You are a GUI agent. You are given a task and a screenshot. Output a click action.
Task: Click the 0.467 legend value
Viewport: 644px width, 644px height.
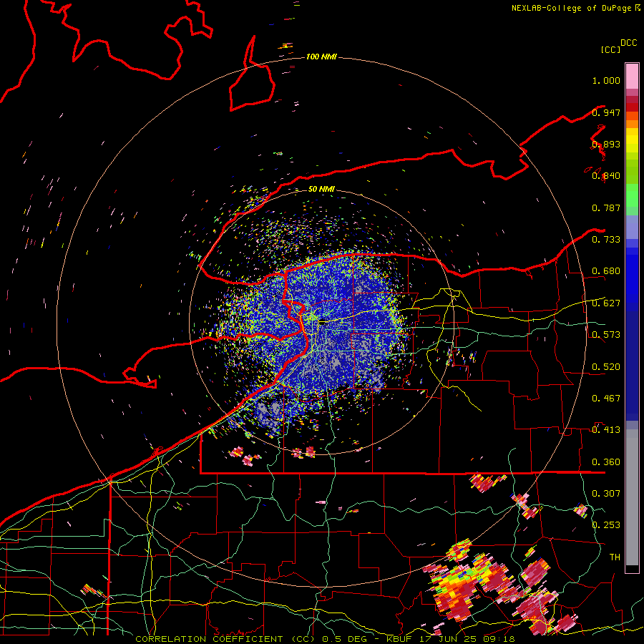tap(606, 399)
